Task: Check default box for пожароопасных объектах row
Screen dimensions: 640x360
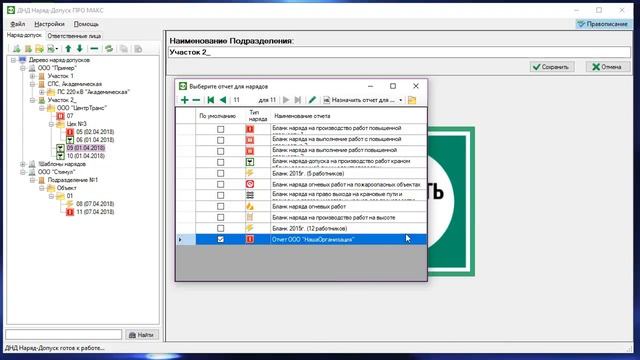Action: [220, 184]
